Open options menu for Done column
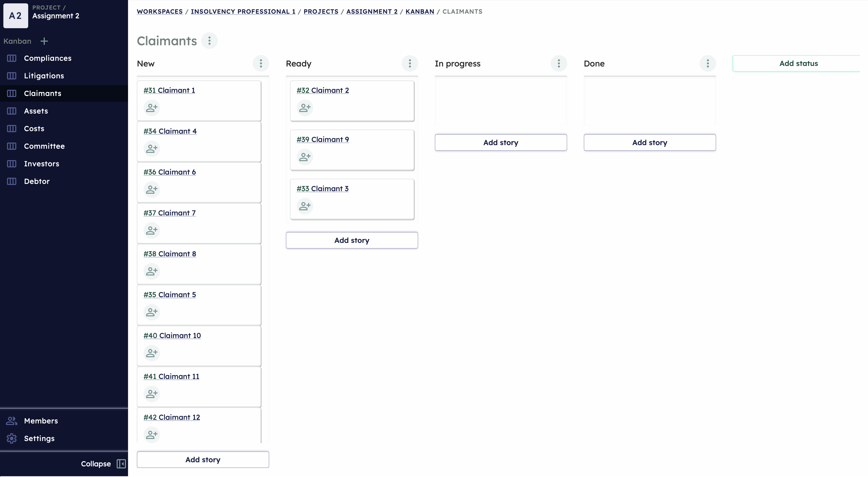Image resolution: width=868 pixels, height=477 pixels. click(x=708, y=63)
